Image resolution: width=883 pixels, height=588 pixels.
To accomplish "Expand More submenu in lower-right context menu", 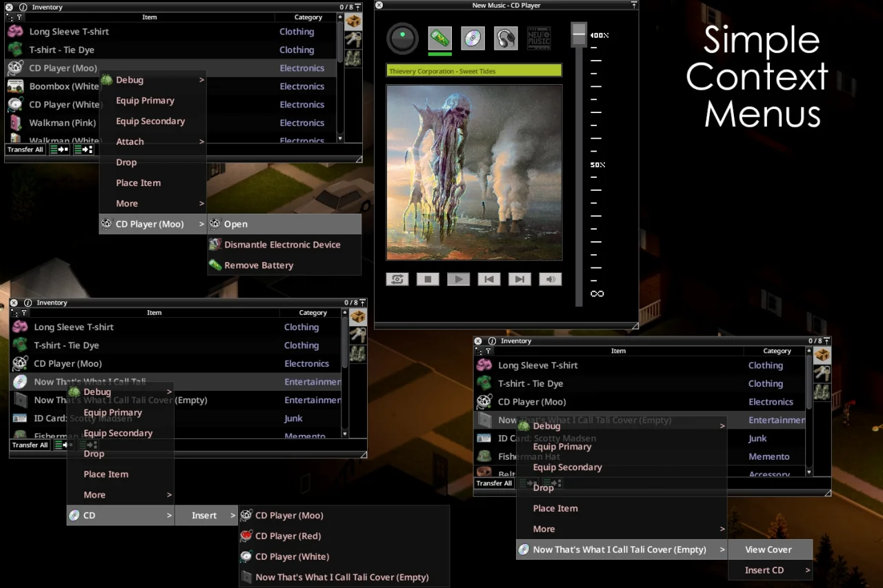I will coord(622,529).
